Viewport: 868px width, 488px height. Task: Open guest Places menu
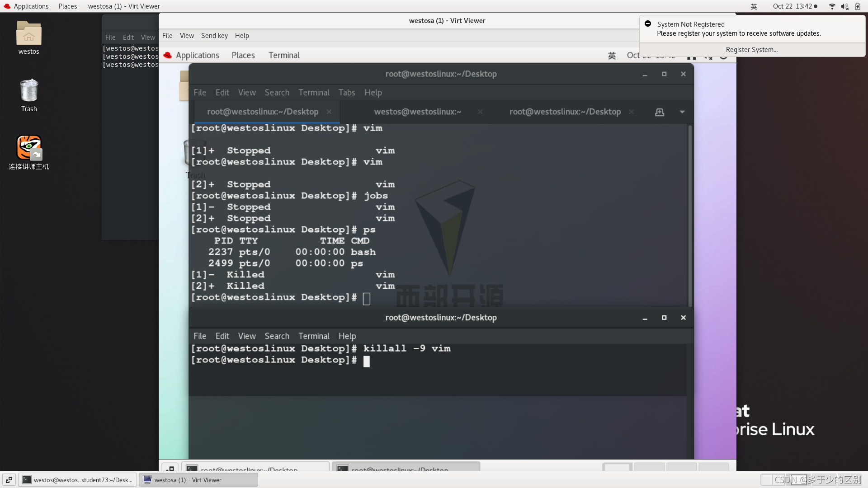coord(243,55)
